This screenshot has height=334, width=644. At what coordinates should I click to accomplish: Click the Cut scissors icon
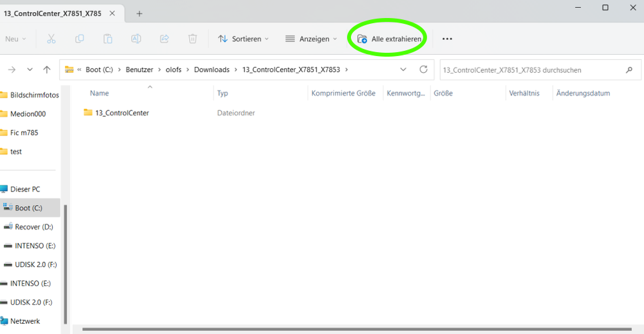[51, 39]
